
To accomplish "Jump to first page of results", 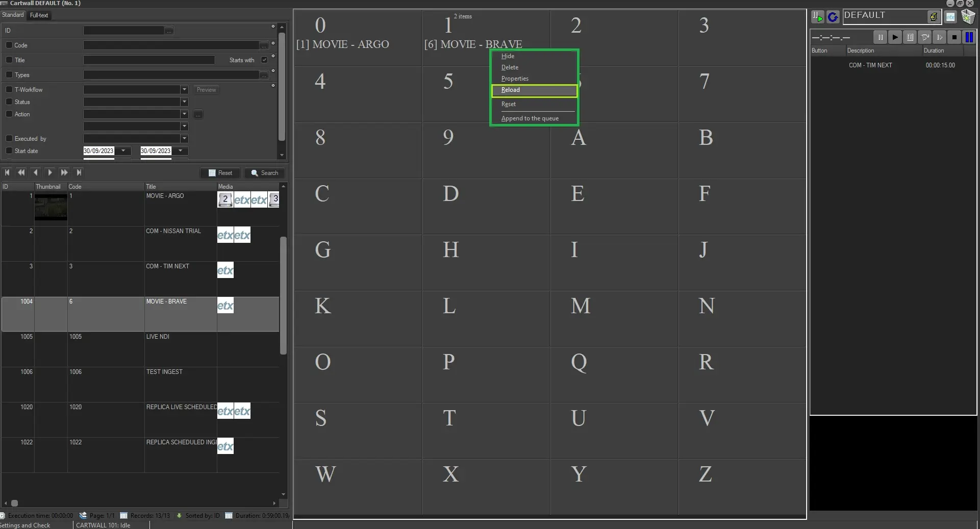I will click(7, 173).
